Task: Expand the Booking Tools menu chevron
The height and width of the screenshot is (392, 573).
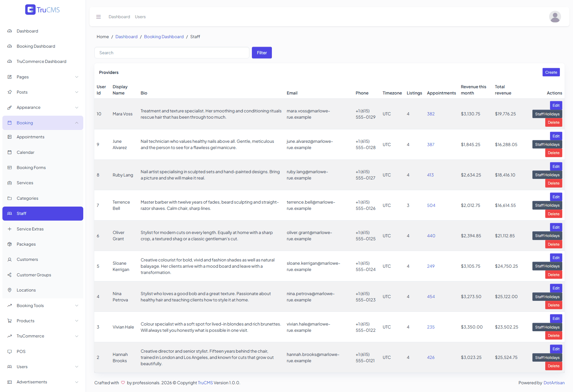Action: point(77,306)
